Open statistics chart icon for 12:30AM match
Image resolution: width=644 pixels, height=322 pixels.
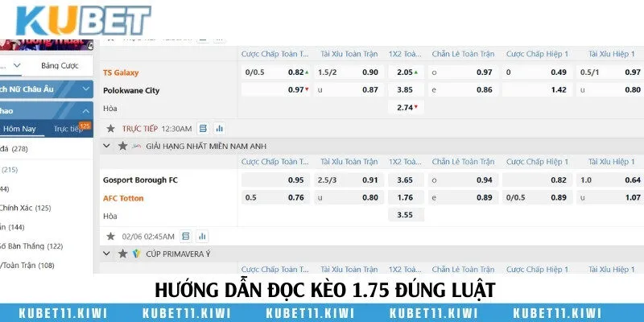219,128
